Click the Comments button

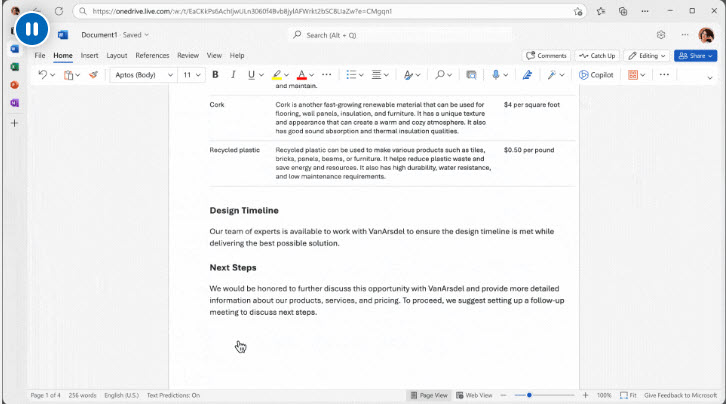(547, 56)
